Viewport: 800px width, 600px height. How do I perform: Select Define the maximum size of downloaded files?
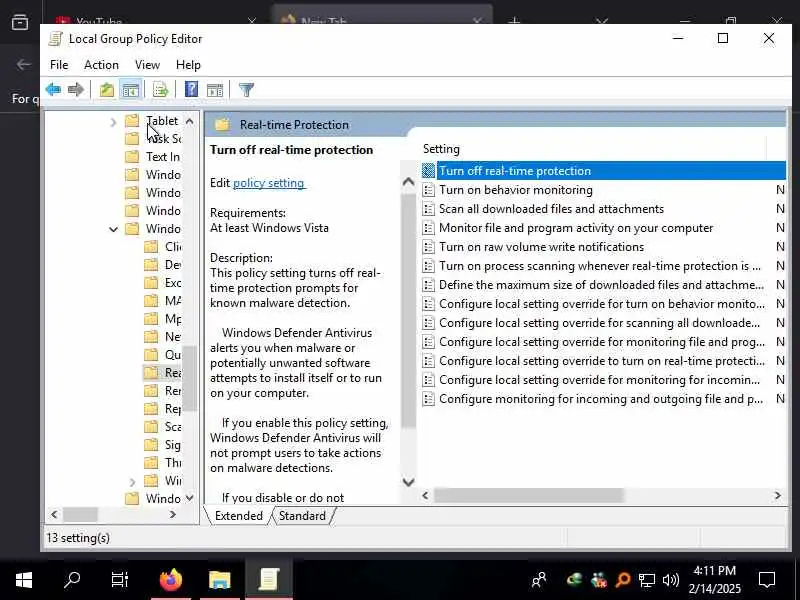[604, 285]
